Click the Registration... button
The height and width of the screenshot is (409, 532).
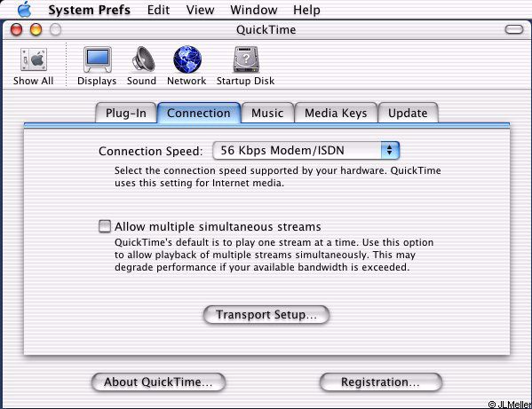(x=381, y=381)
